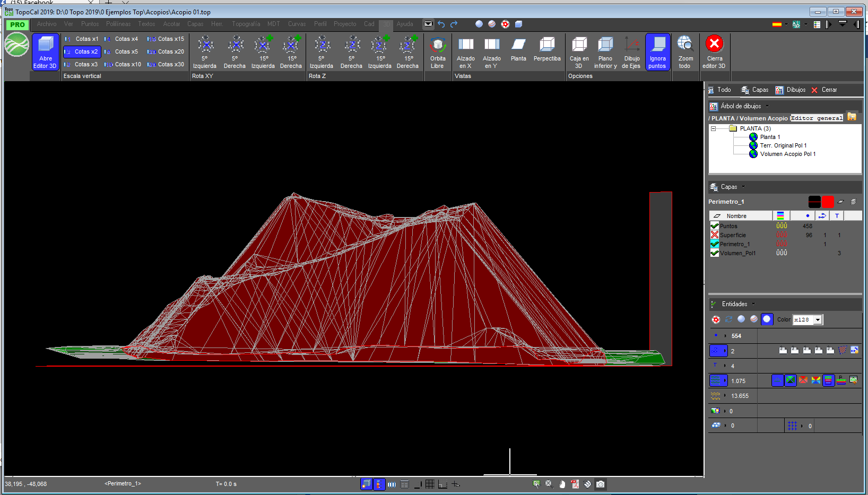Select the Cotas x2 vertical scale button
The width and height of the screenshot is (868, 495).
coord(82,51)
